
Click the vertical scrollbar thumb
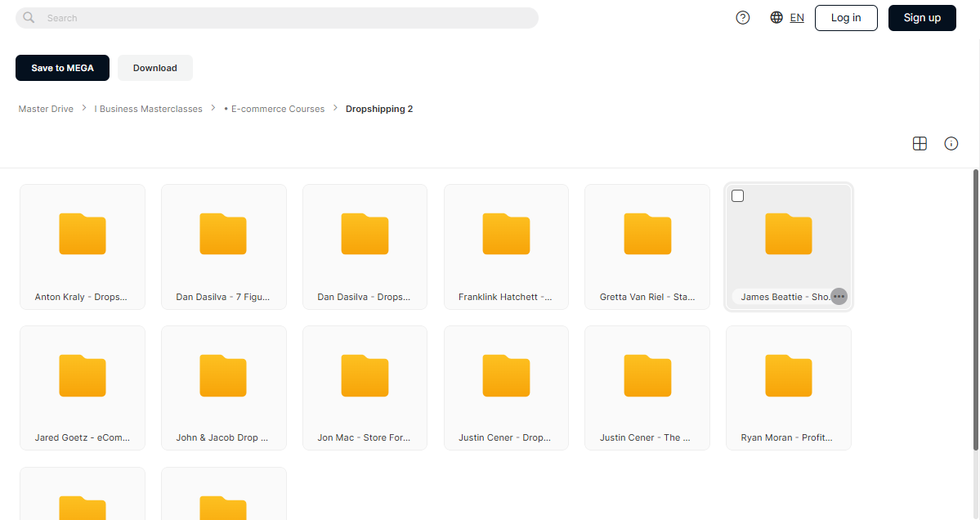pyautogui.click(x=976, y=309)
